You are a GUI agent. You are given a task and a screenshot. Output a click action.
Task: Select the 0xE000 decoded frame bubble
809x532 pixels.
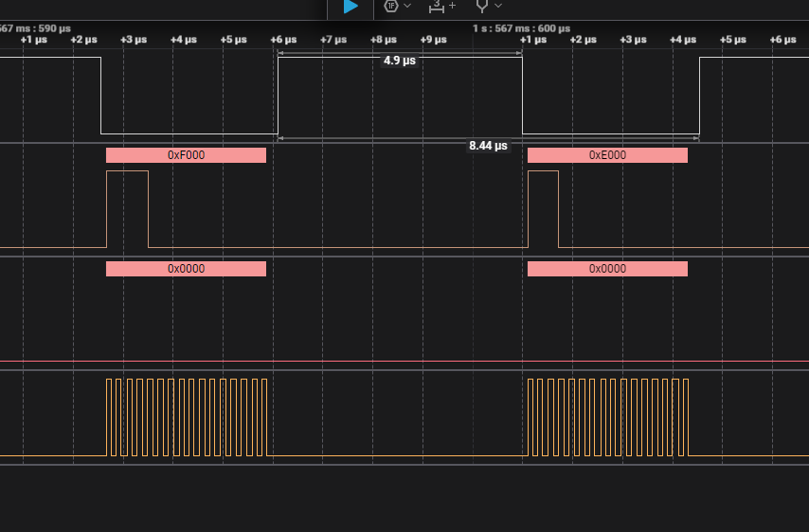607,155
